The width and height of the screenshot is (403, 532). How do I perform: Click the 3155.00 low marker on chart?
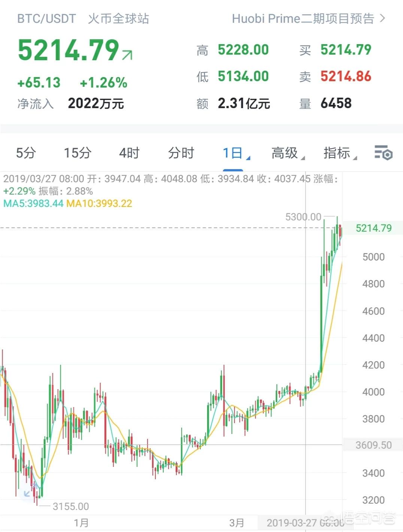coord(71,506)
